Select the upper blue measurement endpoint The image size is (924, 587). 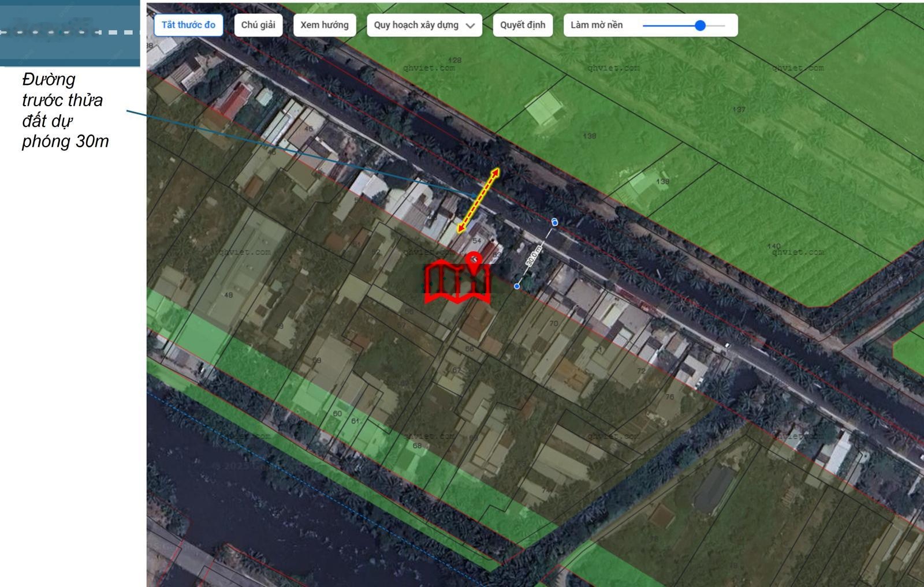[554, 222]
